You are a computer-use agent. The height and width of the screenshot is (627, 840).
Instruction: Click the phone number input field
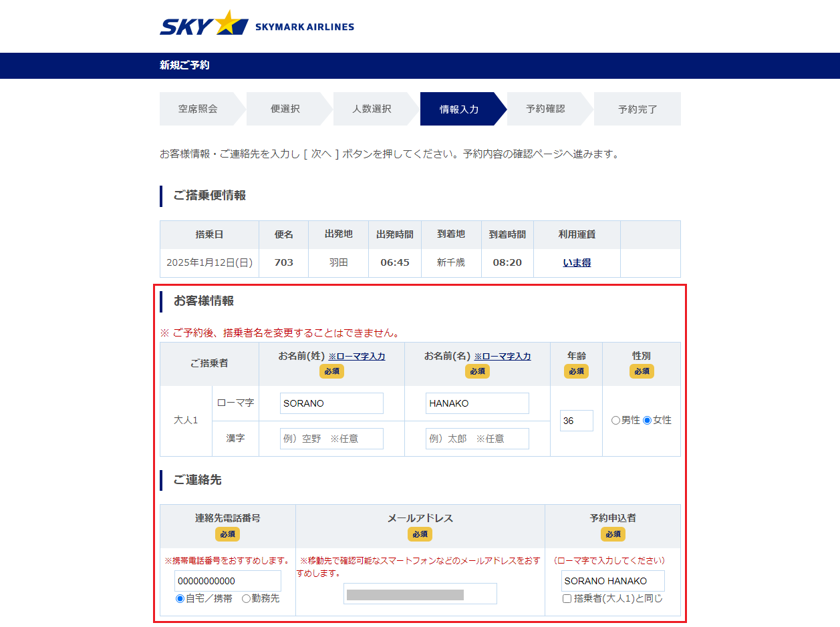(227, 581)
